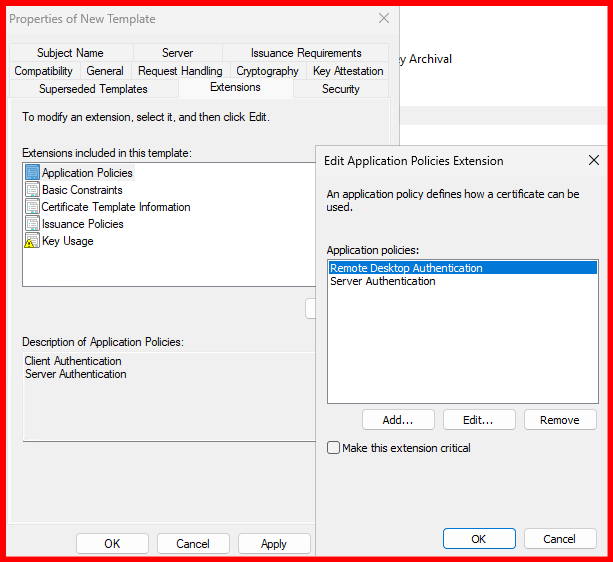Open the Request Handling tab
Viewport: 613px width, 562px height.
point(180,71)
